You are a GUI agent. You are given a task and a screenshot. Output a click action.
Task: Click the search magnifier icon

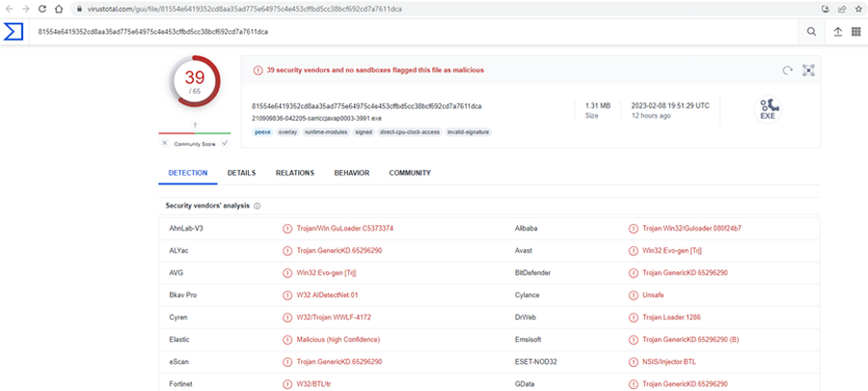811,32
